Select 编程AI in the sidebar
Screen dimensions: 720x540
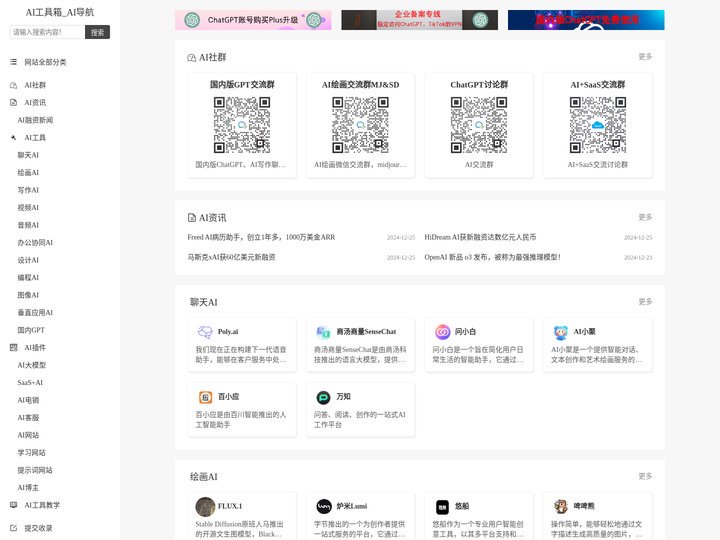click(x=28, y=277)
